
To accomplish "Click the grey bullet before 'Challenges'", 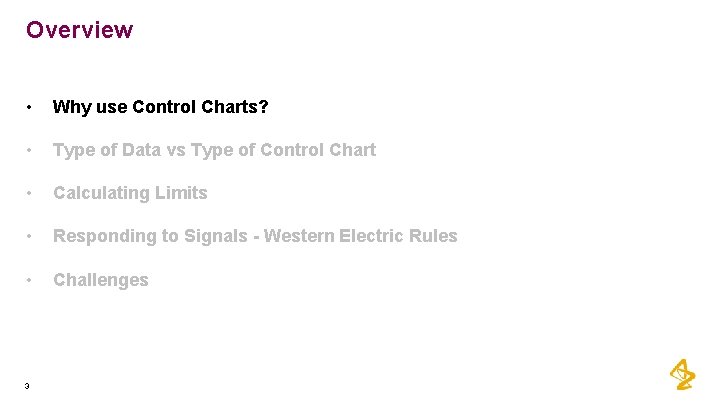I will click(29, 280).
